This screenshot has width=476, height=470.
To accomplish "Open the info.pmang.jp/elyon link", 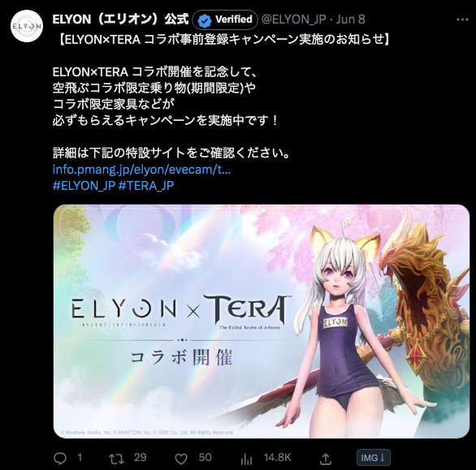I will click(x=141, y=170).
